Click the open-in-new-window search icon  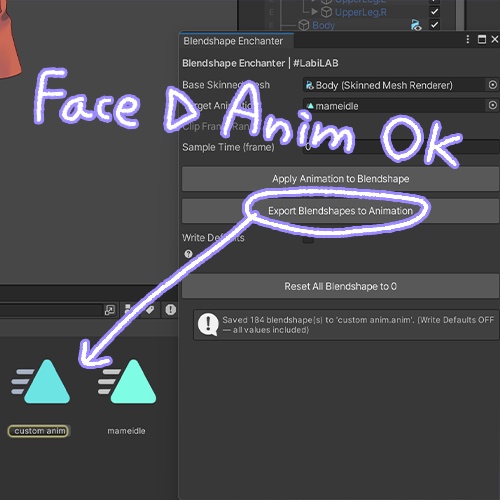[110, 310]
